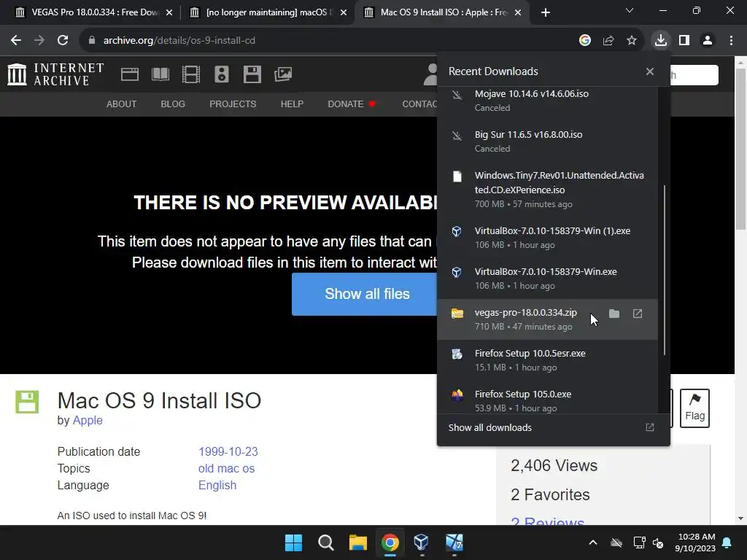Click the Internet Archive search field

[x=694, y=75]
